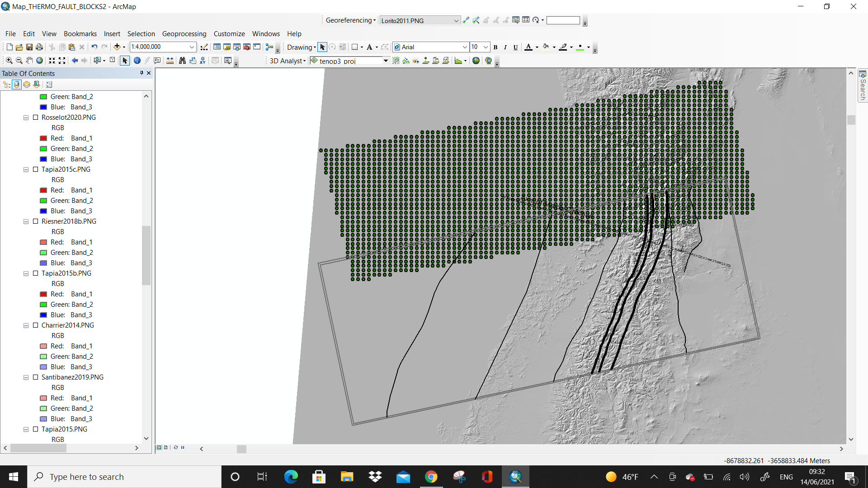Open Find using the binoculars icon
The width and height of the screenshot is (868, 488).
tap(182, 60)
